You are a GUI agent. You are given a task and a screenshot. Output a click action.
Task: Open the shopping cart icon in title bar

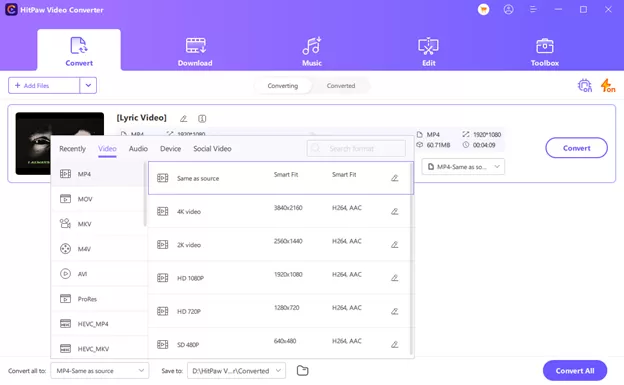coord(484,10)
